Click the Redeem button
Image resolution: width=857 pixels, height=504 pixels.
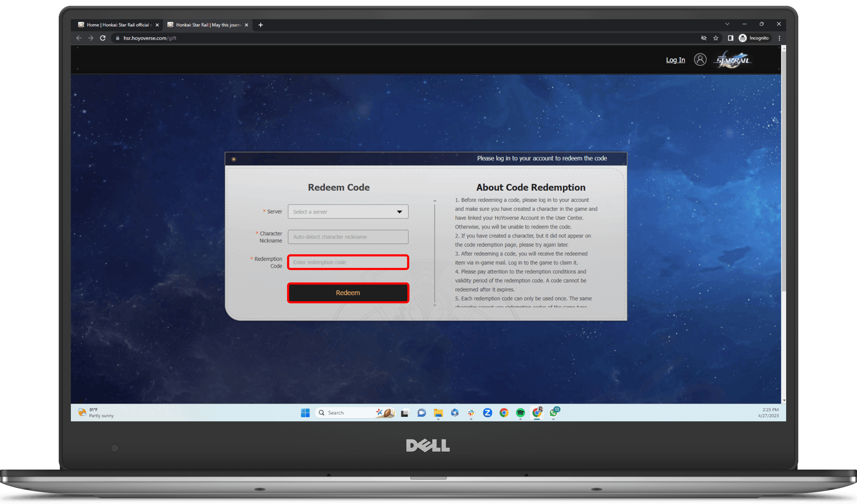[x=348, y=293]
